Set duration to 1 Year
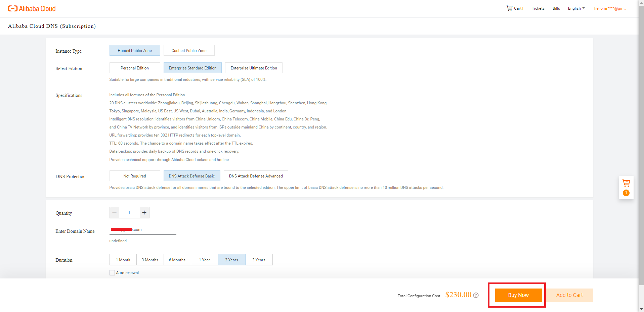Image resolution: width=644 pixels, height=312 pixels. pos(204,260)
